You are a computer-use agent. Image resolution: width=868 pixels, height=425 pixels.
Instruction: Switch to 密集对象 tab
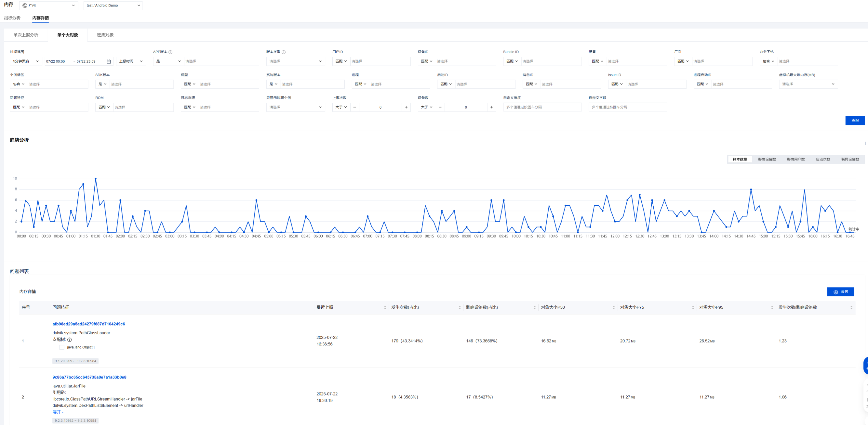point(105,35)
